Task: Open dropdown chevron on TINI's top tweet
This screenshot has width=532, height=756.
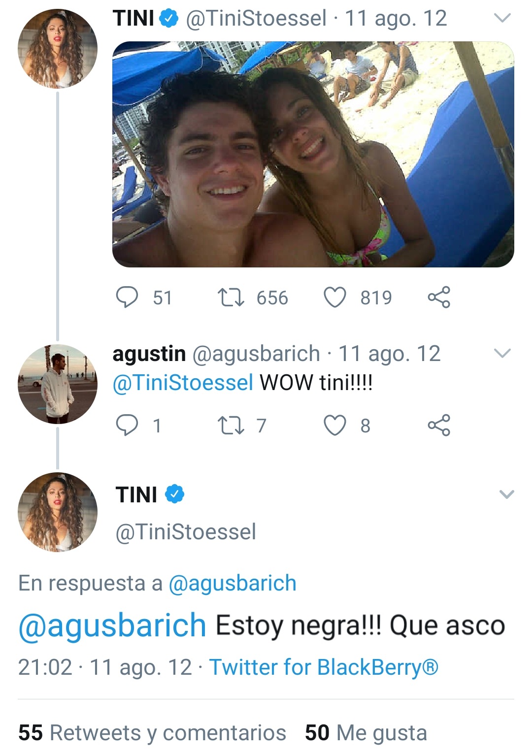Action: [502, 18]
